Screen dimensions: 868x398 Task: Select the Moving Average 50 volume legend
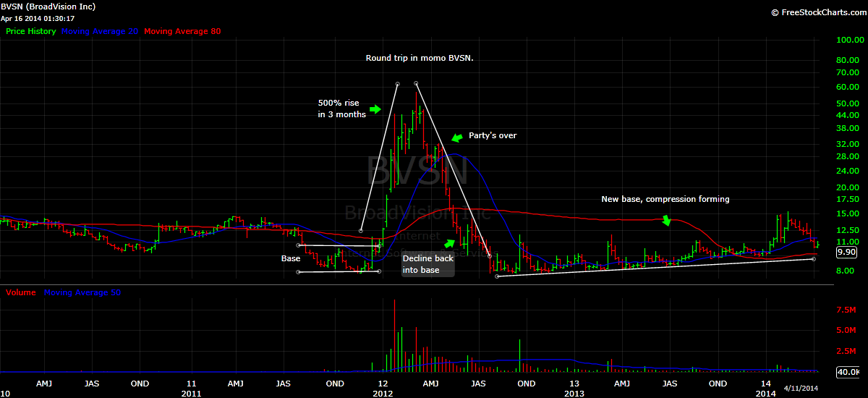[x=82, y=292]
